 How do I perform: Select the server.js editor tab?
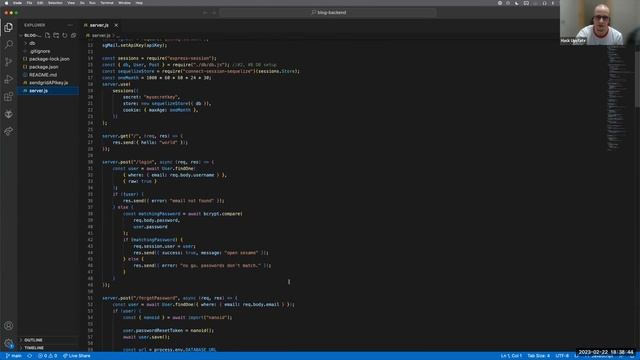click(x=98, y=25)
